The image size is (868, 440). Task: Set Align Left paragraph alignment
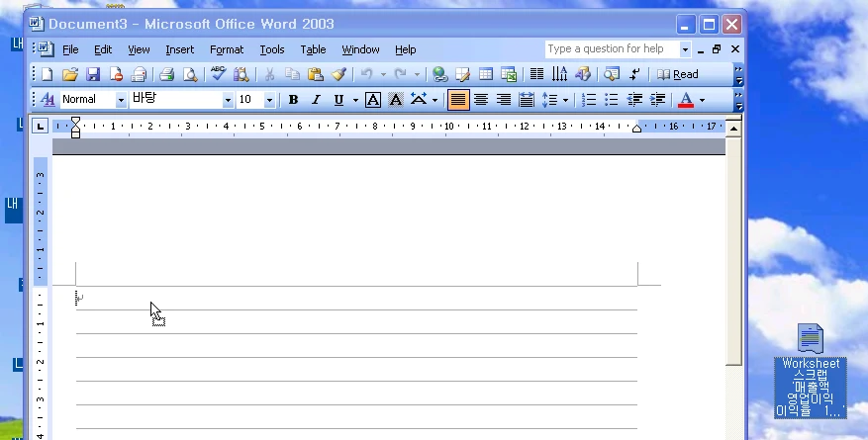pos(458,100)
